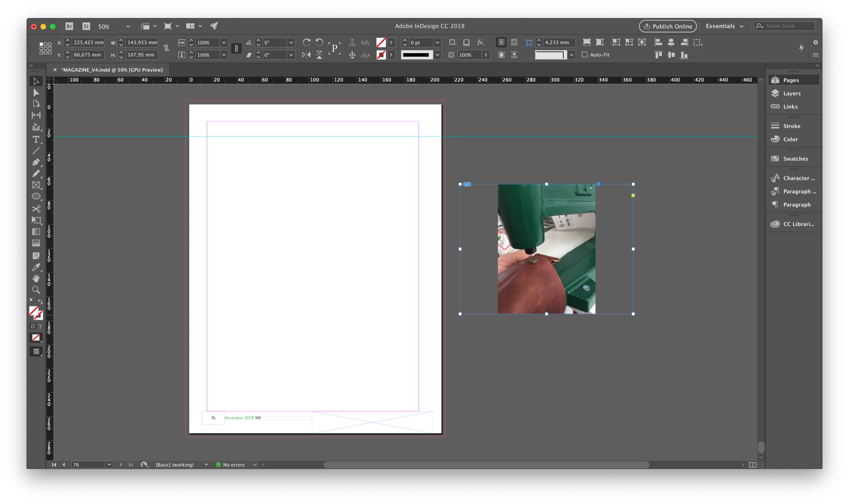Activate the Eyedropper tool
849x504 pixels.
click(36, 267)
